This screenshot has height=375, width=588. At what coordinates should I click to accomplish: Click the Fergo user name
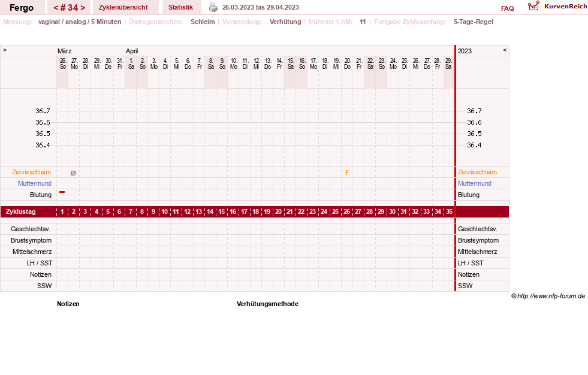22,8
